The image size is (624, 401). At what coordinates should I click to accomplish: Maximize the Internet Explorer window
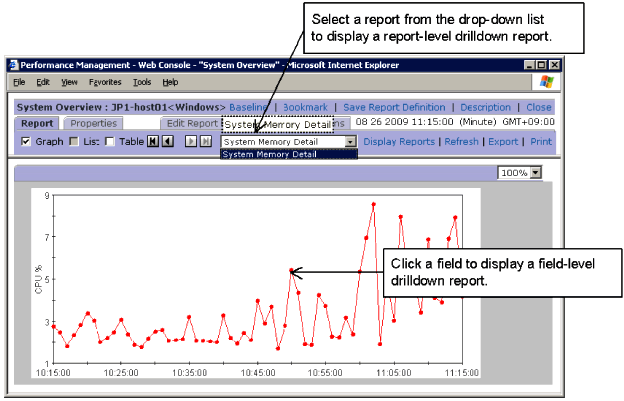[x=542, y=65]
